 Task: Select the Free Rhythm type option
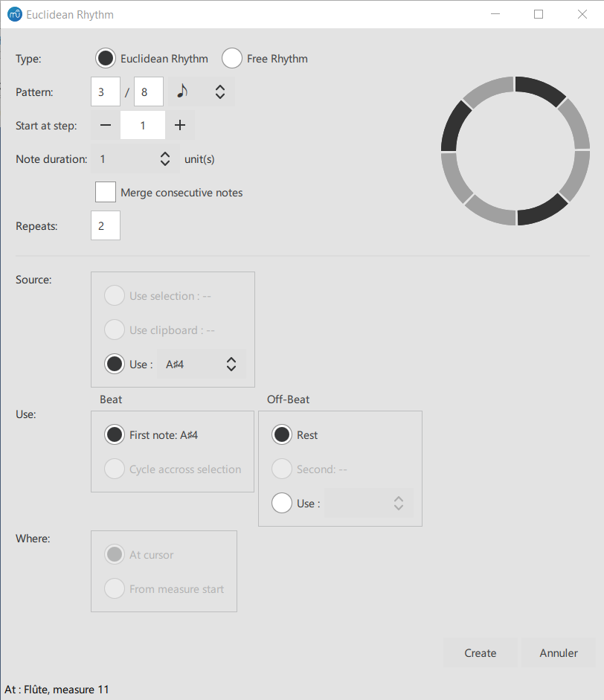click(232, 59)
